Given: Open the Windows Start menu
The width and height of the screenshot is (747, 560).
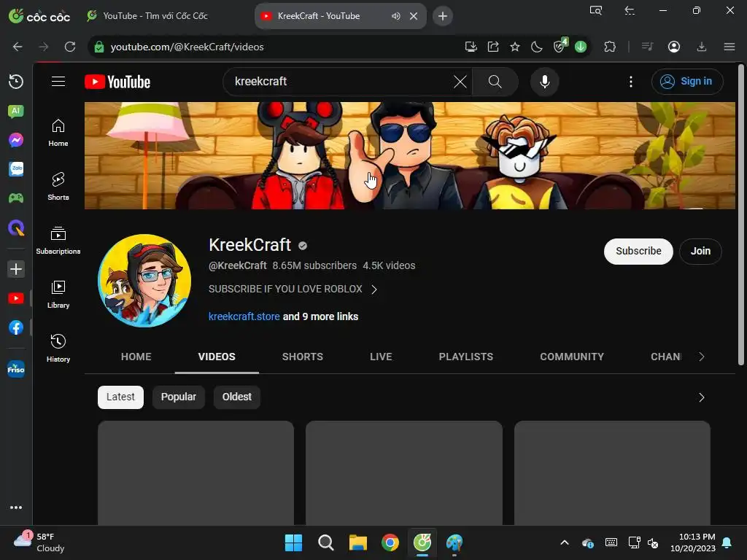Looking at the screenshot, I should (x=293, y=542).
